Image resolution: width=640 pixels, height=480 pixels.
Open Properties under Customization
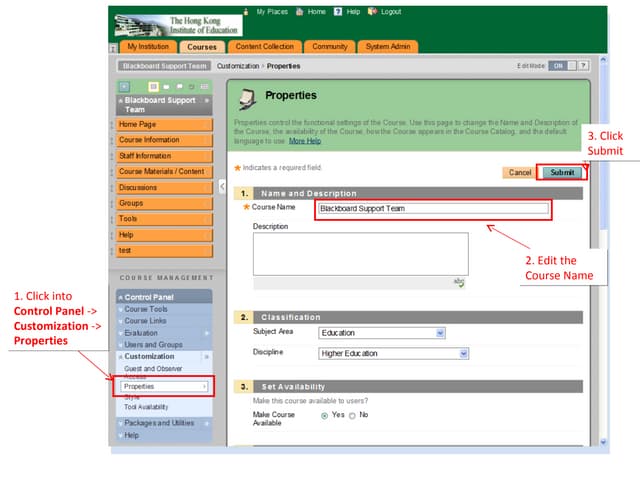click(x=164, y=387)
